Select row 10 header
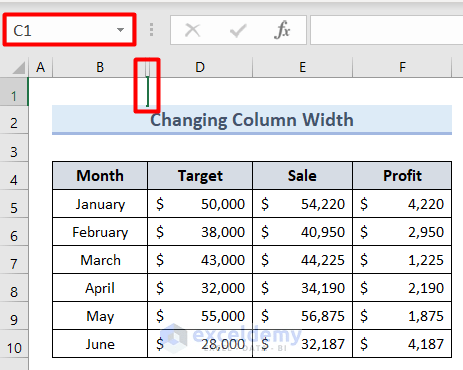This screenshot has height=370, width=463. [x=14, y=344]
